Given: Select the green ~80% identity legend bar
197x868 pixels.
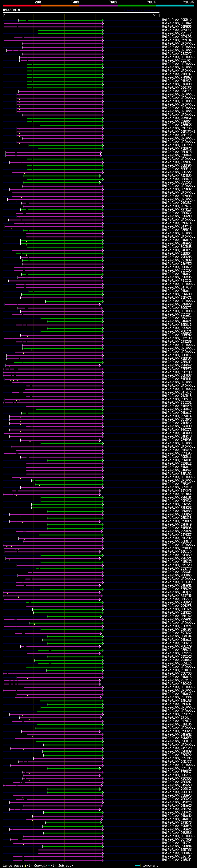Looking at the screenshot, I should [x=137, y=6].
